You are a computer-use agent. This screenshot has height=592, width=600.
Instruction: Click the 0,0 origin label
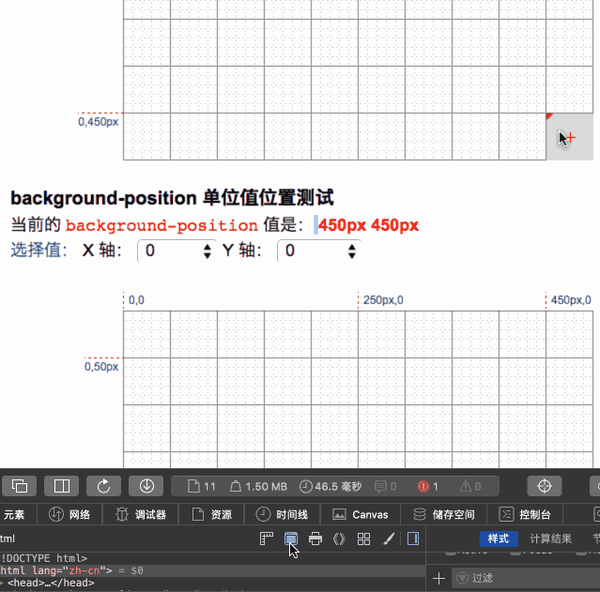tap(136, 300)
